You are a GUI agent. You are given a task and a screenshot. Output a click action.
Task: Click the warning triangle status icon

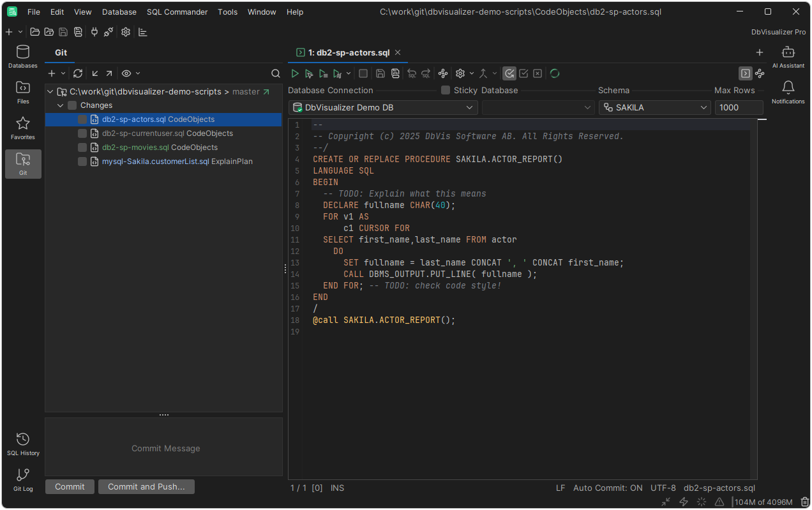[x=719, y=502]
